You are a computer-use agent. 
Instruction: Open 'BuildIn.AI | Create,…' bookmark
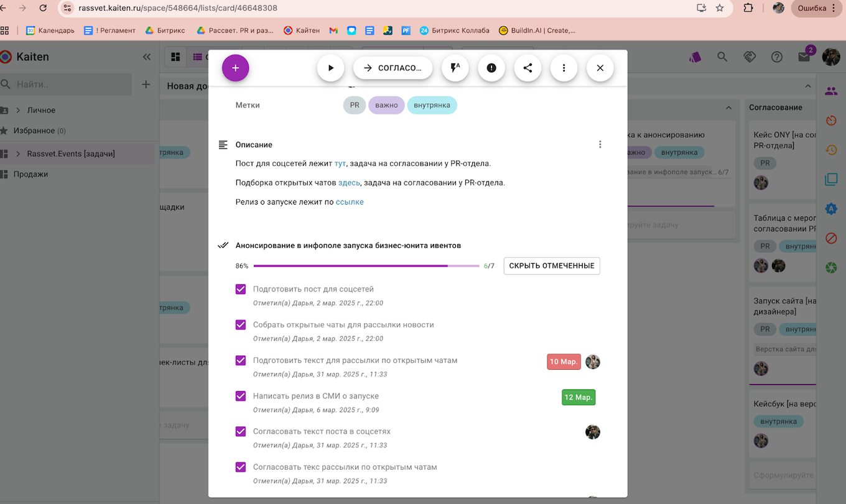(x=537, y=30)
